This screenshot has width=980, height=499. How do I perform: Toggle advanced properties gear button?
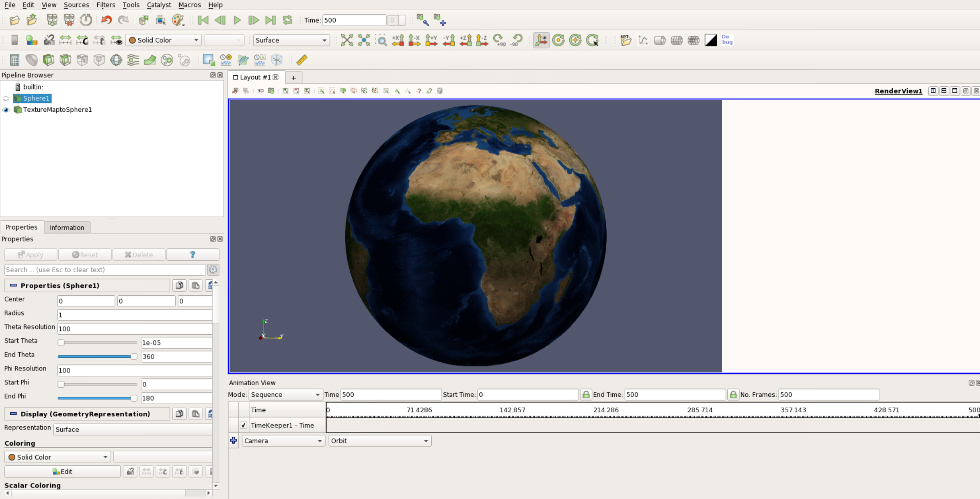pos(213,270)
